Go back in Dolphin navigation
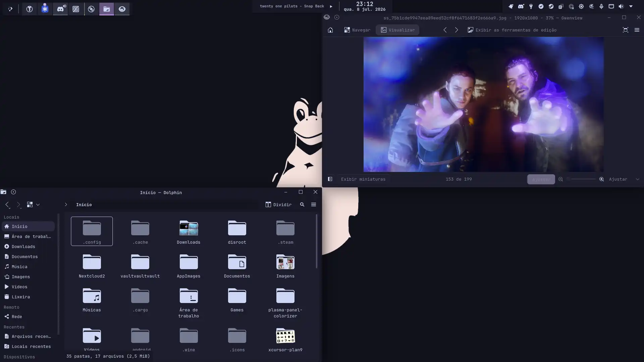644x362 pixels. [x=7, y=204]
